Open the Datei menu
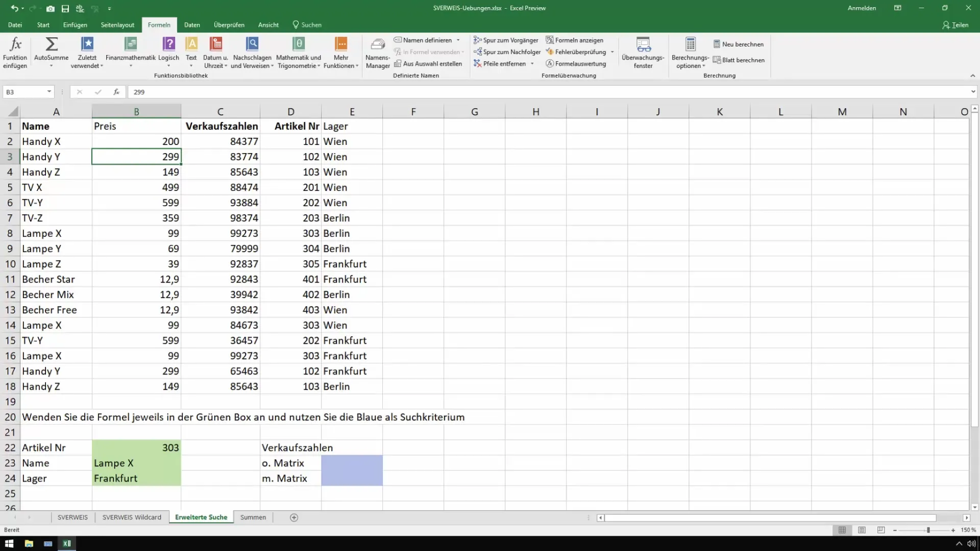Image resolution: width=980 pixels, height=551 pixels. [15, 25]
